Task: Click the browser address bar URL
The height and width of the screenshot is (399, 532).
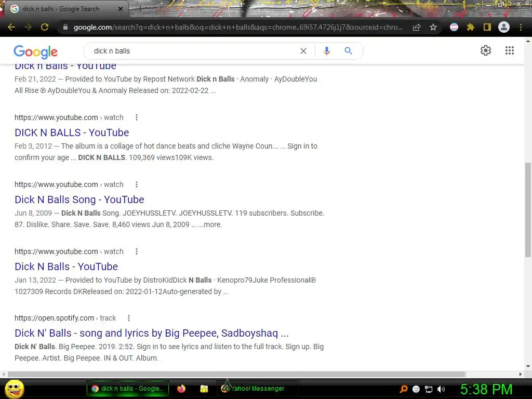Action: (238, 27)
